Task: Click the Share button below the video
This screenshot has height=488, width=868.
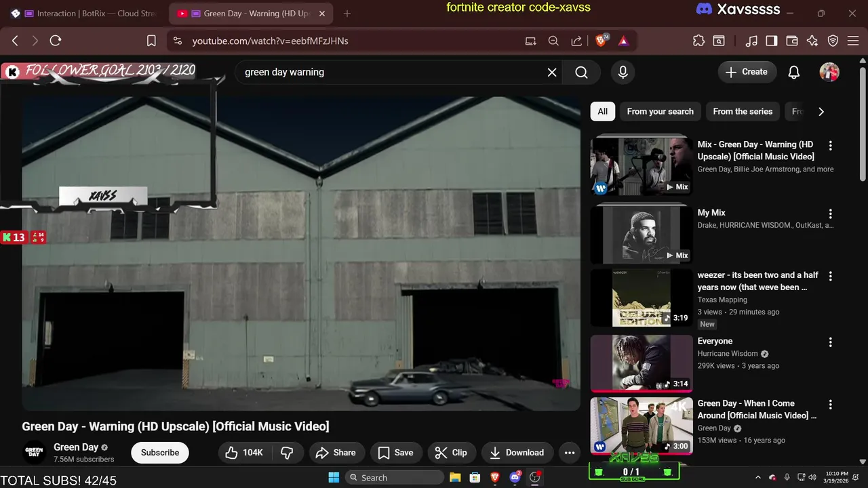Action: [337, 453]
